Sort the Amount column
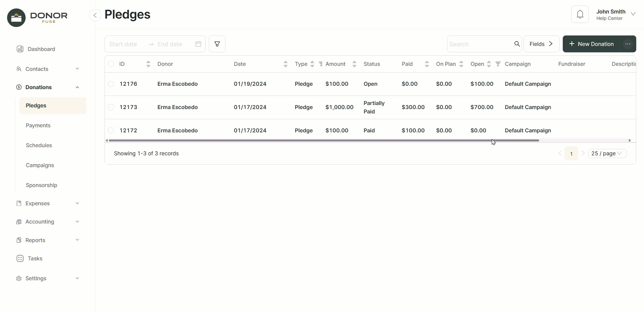 (x=354, y=64)
